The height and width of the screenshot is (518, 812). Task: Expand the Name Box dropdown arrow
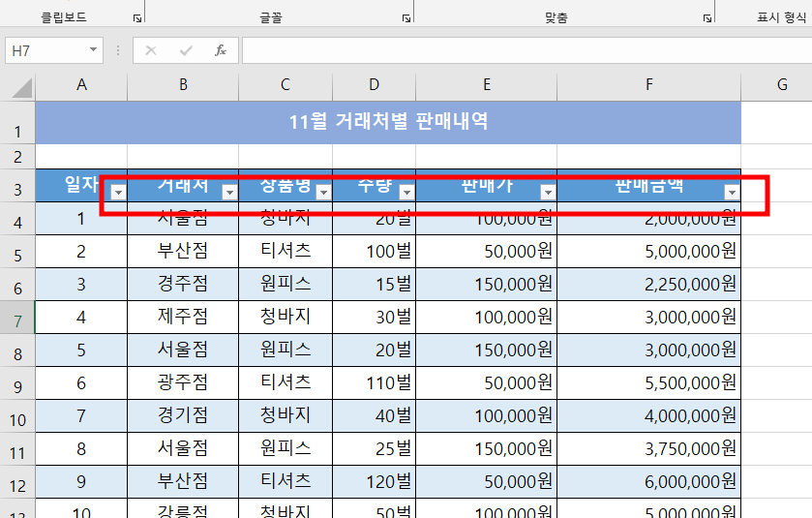pyautogui.click(x=93, y=49)
